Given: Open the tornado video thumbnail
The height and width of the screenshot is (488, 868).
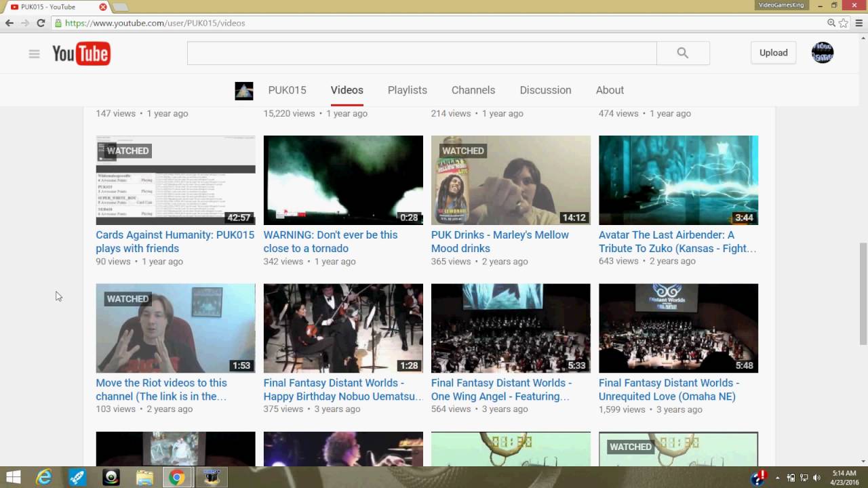Looking at the screenshot, I should tap(343, 180).
